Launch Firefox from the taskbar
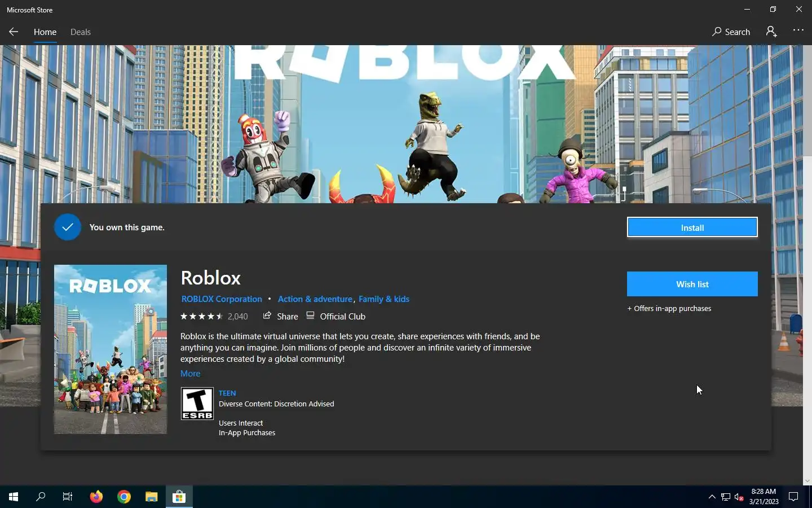The image size is (812, 508). tap(96, 497)
